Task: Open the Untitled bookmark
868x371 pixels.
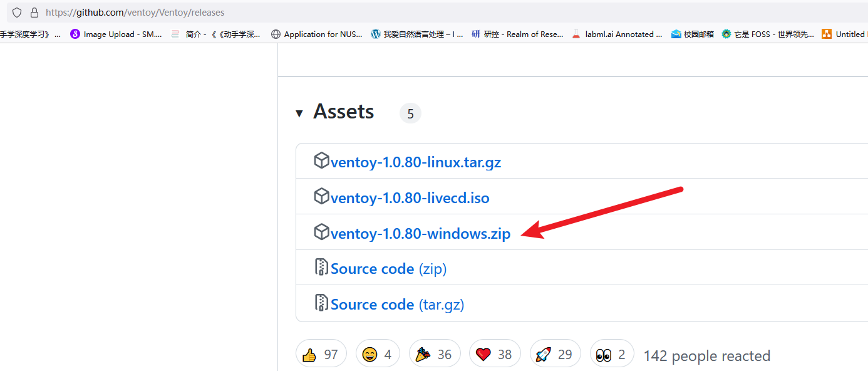Action: click(x=845, y=34)
